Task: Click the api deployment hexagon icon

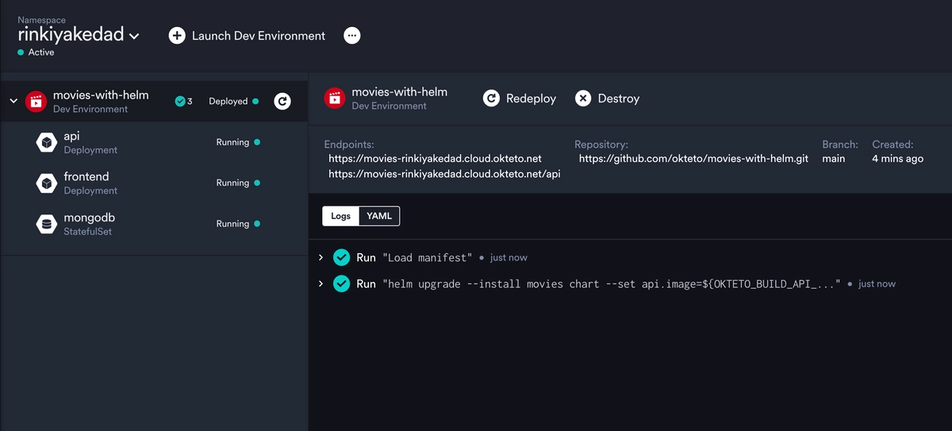Action: tap(46, 143)
